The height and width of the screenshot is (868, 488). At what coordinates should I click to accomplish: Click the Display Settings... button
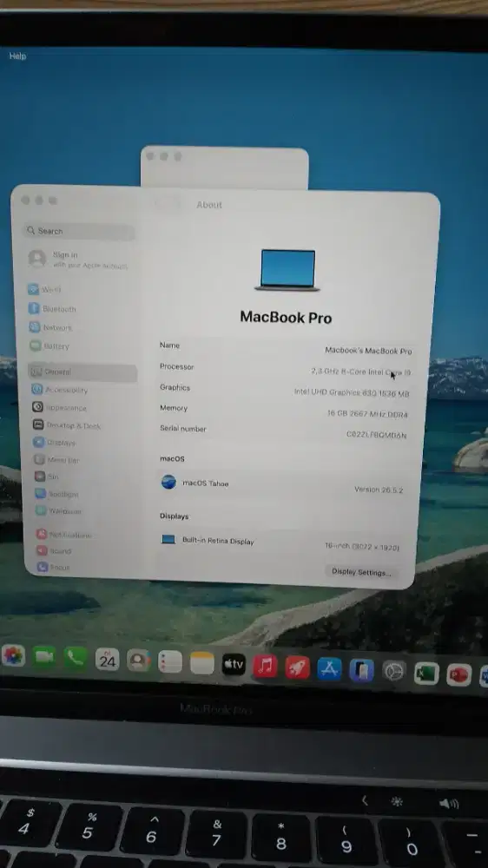361,572
